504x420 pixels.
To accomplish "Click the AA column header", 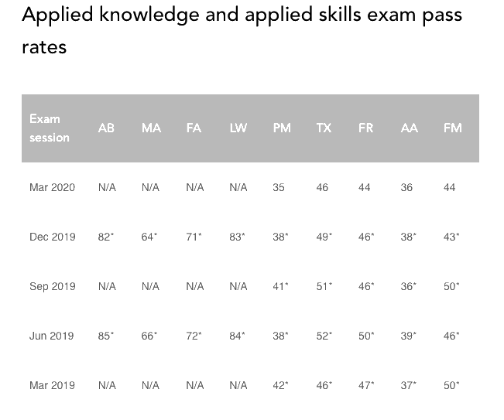I will click(x=409, y=128).
